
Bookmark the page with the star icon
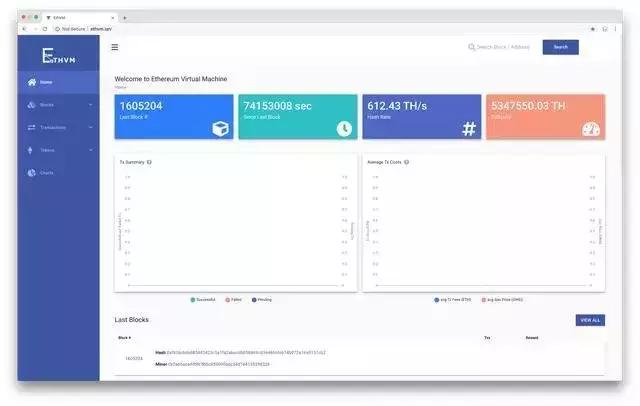(x=593, y=29)
